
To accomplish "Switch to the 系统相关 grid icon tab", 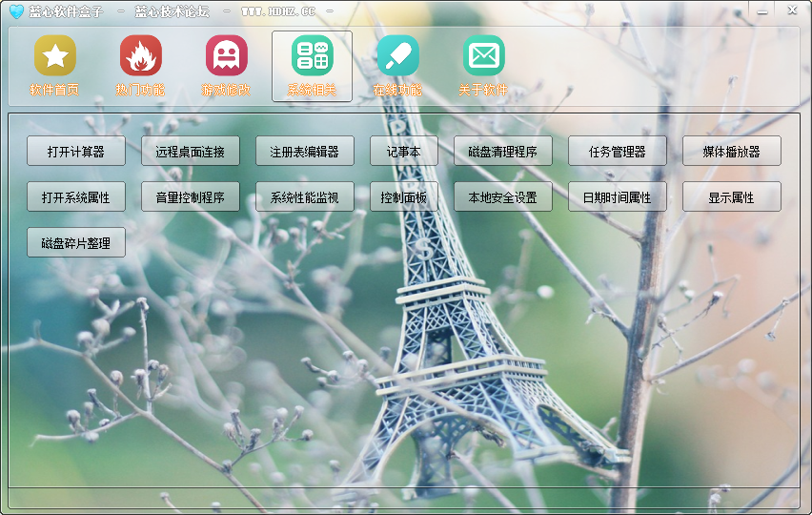I will tap(312, 56).
